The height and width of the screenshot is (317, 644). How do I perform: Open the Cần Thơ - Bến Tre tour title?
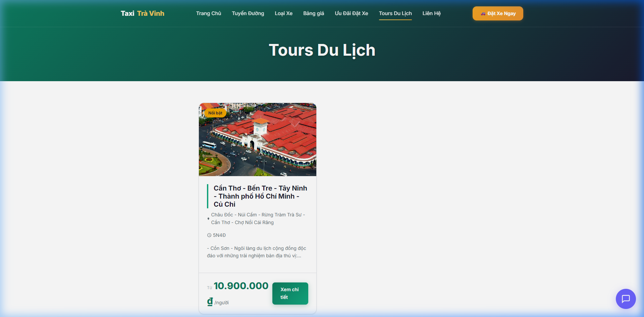[x=260, y=196]
